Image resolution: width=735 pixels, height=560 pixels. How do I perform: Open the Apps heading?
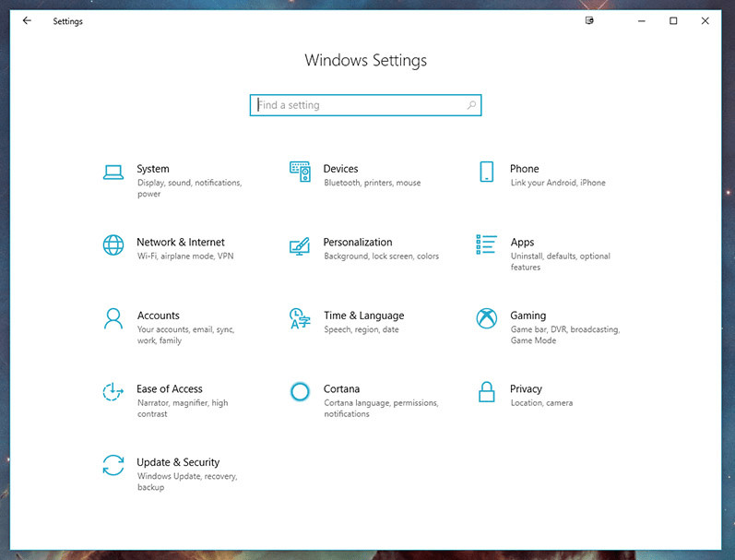click(522, 243)
